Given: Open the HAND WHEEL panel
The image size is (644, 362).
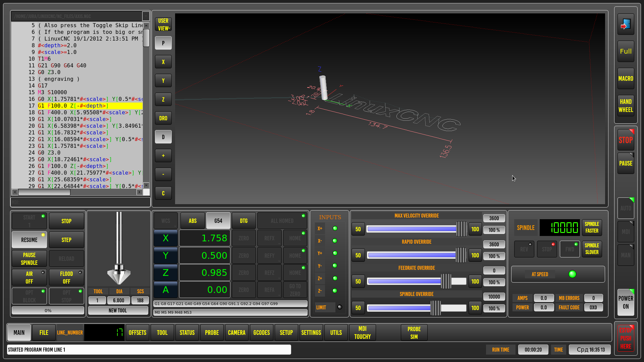Looking at the screenshot, I should (626, 106).
